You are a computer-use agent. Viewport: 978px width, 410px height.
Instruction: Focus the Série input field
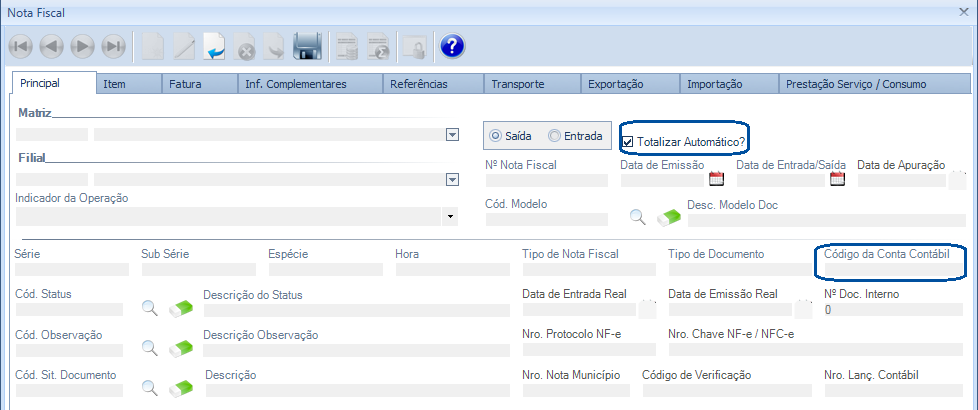pyautogui.click(x=72, y=270)
